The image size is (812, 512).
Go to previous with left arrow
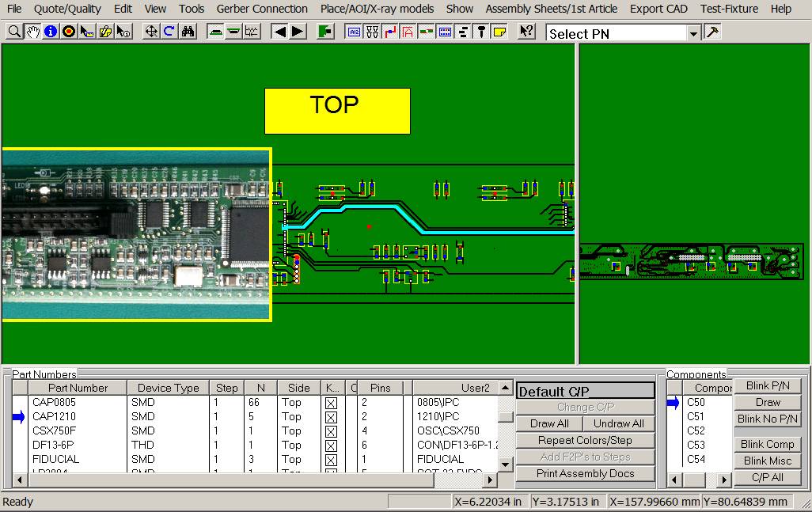pos(279,32)
